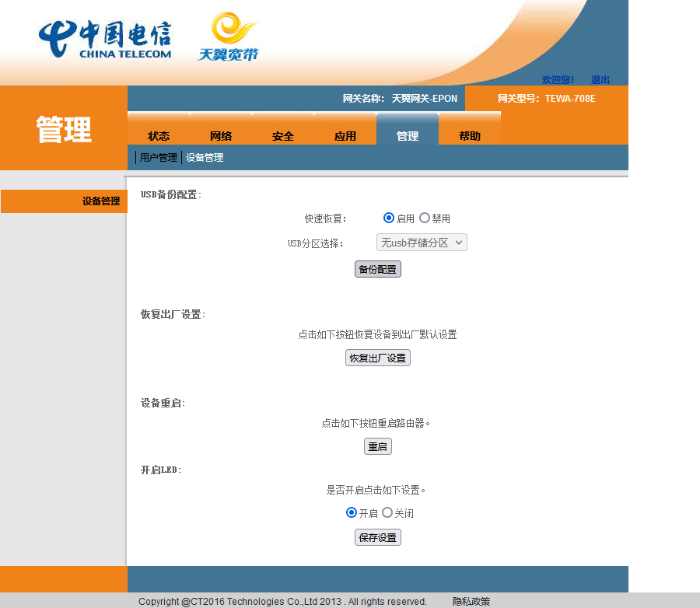Viewport: 700px width, 608px height.
Task: Click the China Telecom logo
Action: point(105,39)
